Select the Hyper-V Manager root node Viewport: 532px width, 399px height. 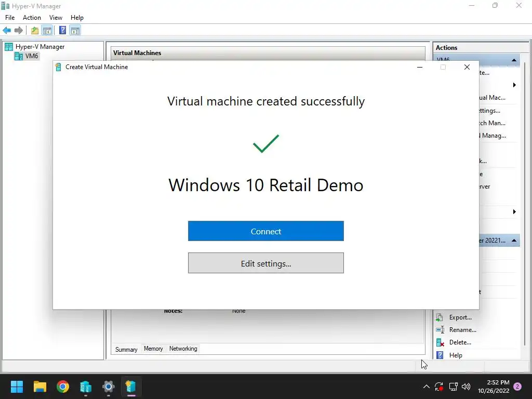click(39, 47)
